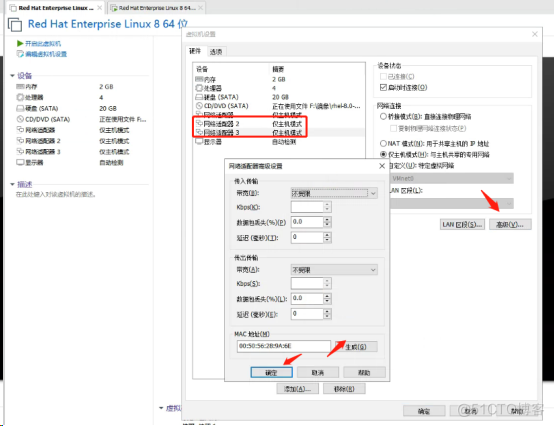Click outgoing Kbps input field
This screenshot has width=554, height=426.
coord(307,283)
